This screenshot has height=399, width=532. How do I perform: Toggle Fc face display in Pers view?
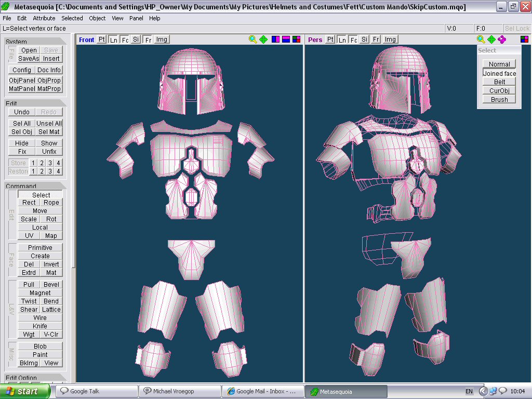(353, 39)
